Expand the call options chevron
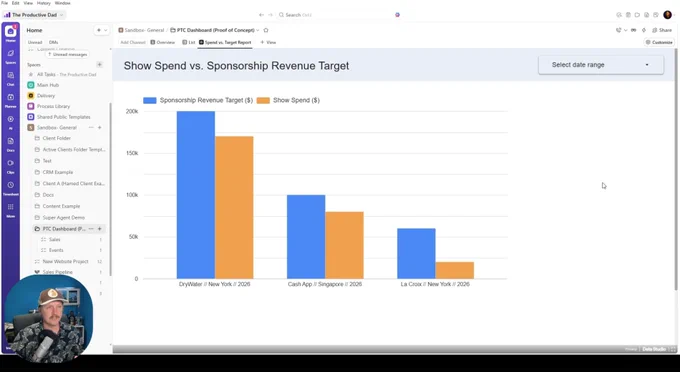 [625, 30]
